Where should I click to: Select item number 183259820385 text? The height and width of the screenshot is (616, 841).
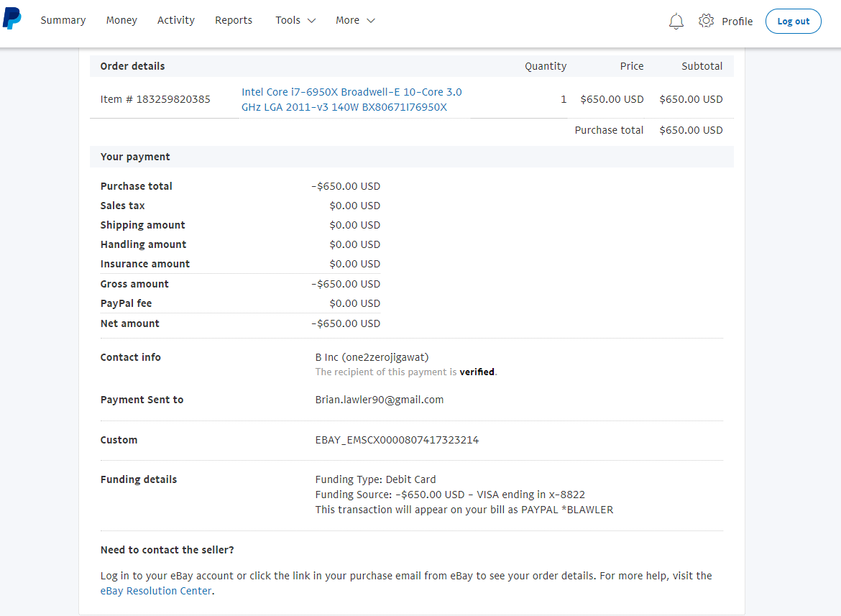(155, 99)
